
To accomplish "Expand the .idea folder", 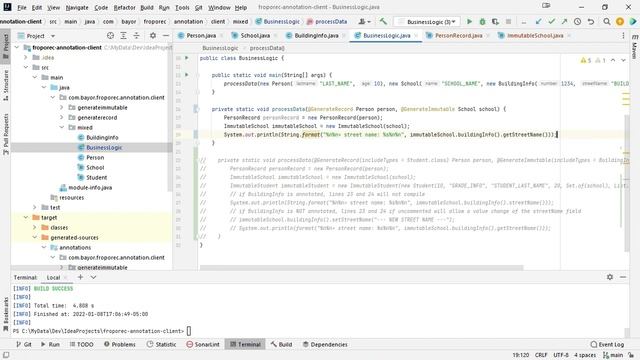I will tap(26, 58).
